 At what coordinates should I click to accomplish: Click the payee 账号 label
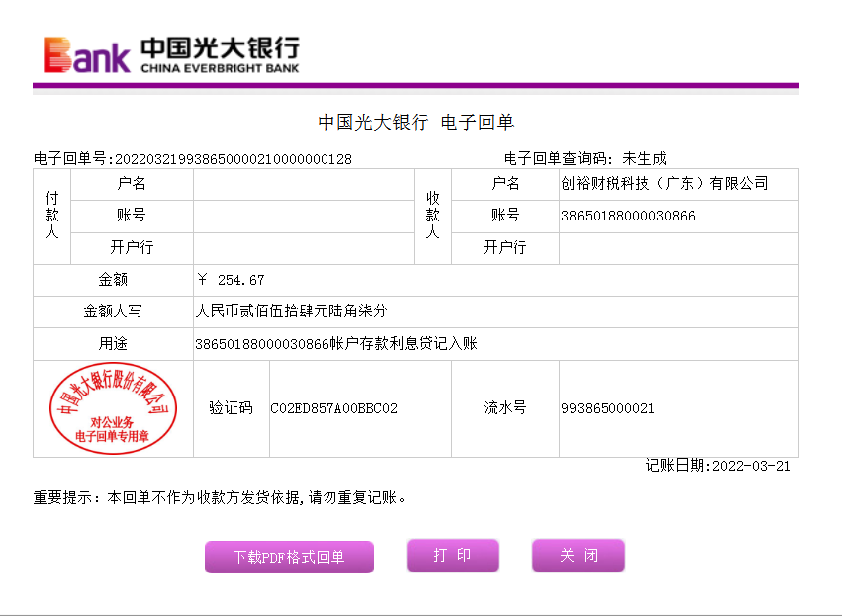pos(505,216)
